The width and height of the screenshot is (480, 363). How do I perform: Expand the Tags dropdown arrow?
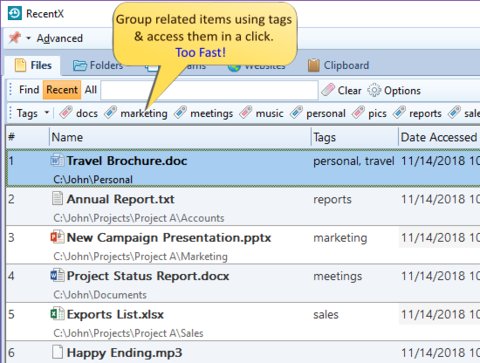click(47, 113)
